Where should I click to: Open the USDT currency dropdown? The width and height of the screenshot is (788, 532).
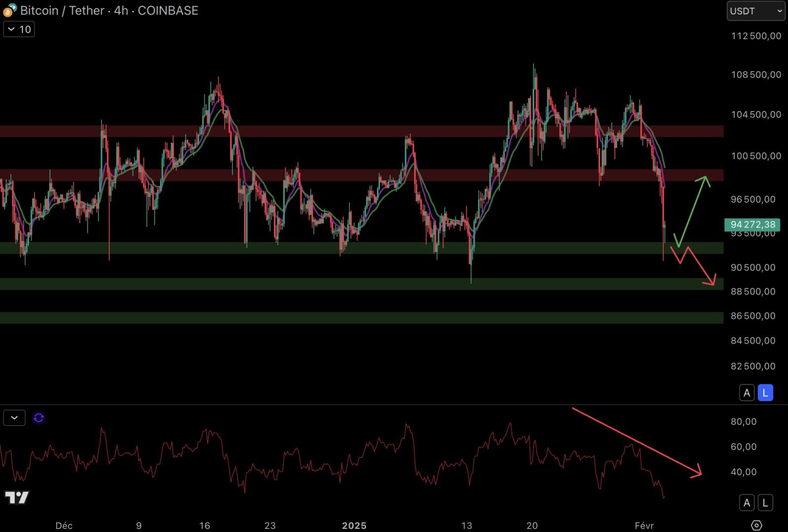(755, 11)
